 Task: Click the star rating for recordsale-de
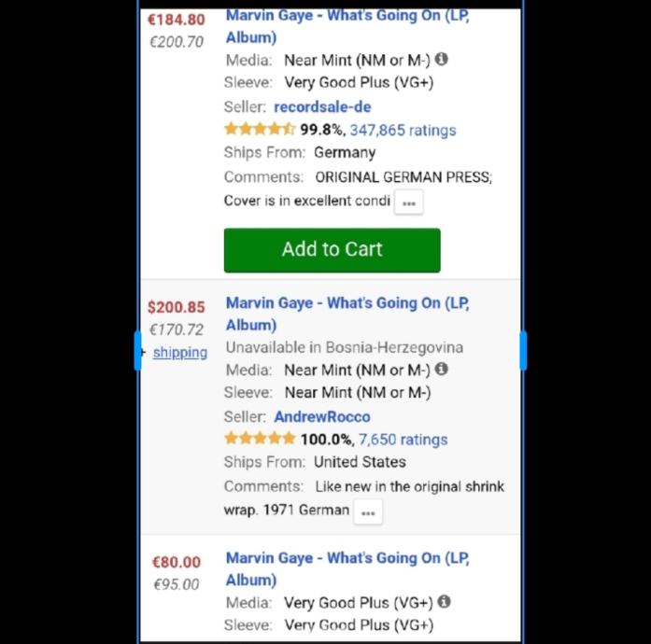(260, 130)
